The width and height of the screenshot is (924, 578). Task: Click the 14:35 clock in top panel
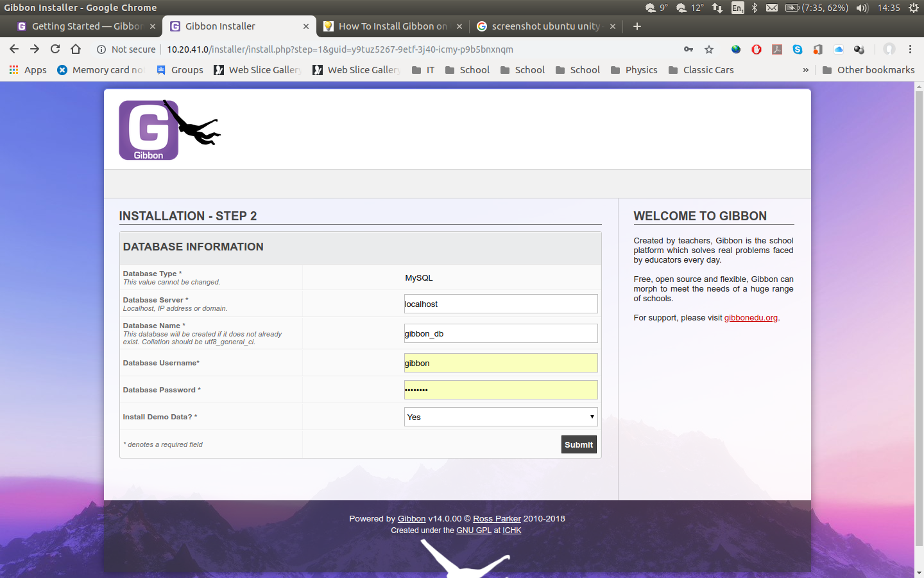(x=889, y=8)
